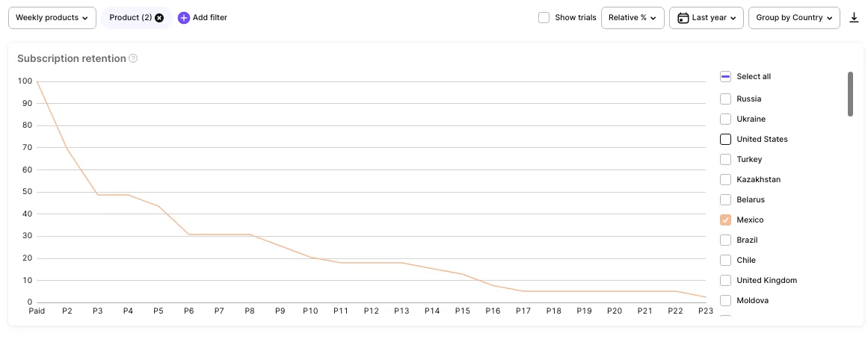Uncheck the Mexico country checkbox

[x=725, y=220]
